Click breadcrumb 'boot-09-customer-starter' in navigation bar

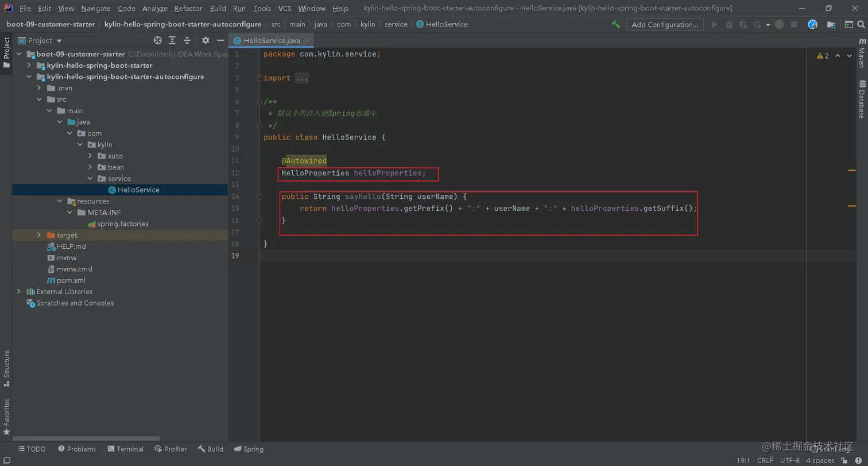click(x=51, y=24)
